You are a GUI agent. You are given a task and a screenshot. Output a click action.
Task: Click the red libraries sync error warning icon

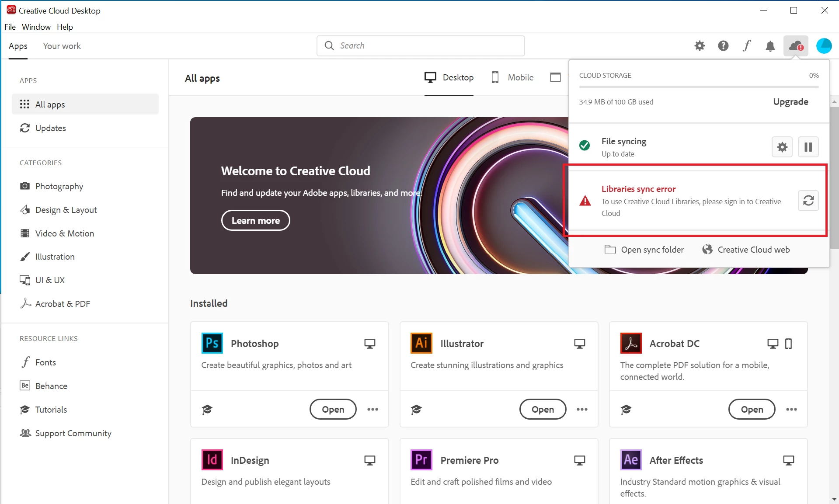(x=585, y=201)
